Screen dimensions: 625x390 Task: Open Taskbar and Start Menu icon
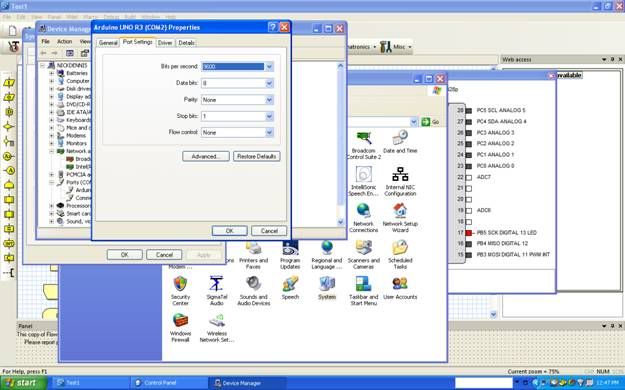[364, 291]
